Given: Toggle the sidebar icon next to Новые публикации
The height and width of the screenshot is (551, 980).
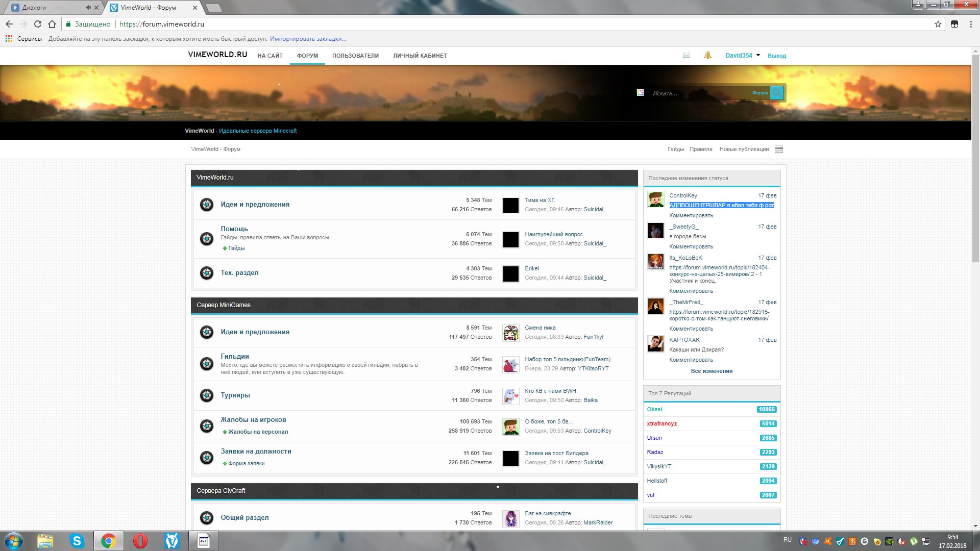Looking at the screenshot, I should click(778, 149).
